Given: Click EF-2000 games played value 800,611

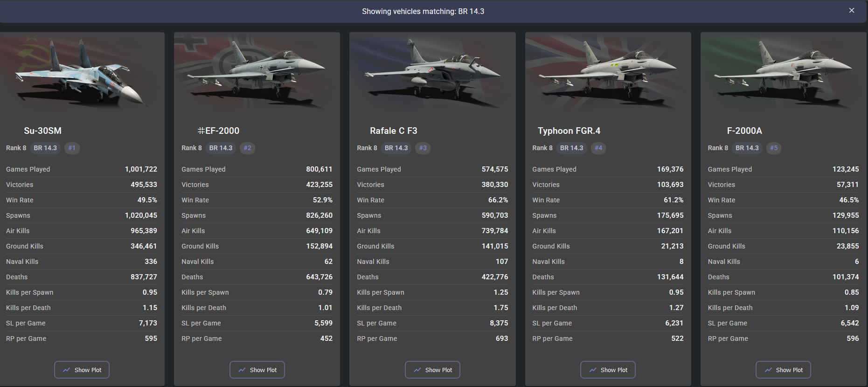Looking at the screenshot, I should coord(319,169).
